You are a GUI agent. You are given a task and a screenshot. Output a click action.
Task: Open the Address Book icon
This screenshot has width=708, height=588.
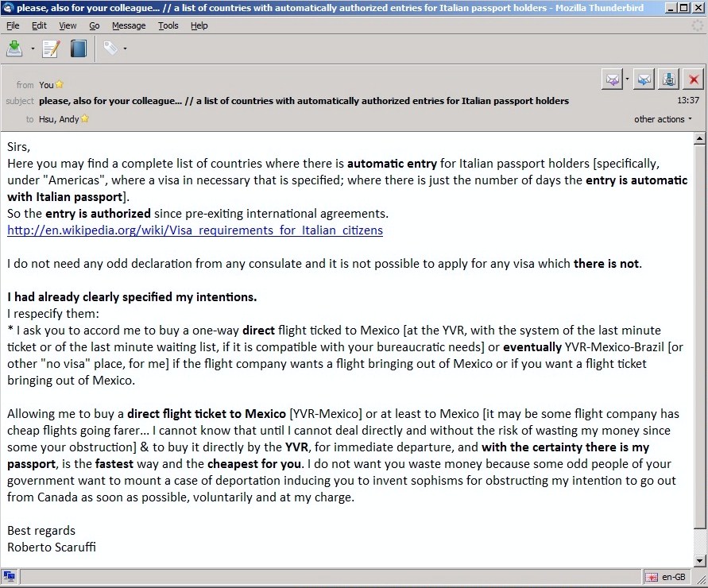(x=78, y=48)
